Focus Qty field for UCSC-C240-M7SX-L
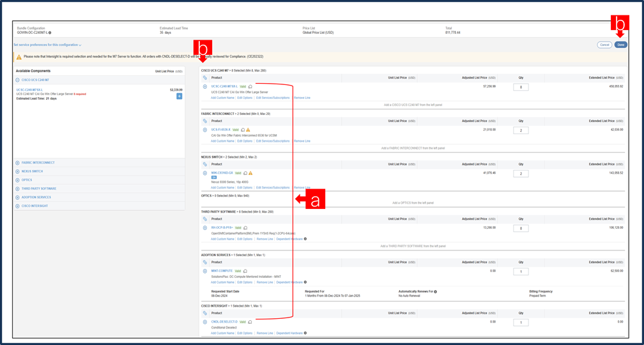 pos(521,87)
